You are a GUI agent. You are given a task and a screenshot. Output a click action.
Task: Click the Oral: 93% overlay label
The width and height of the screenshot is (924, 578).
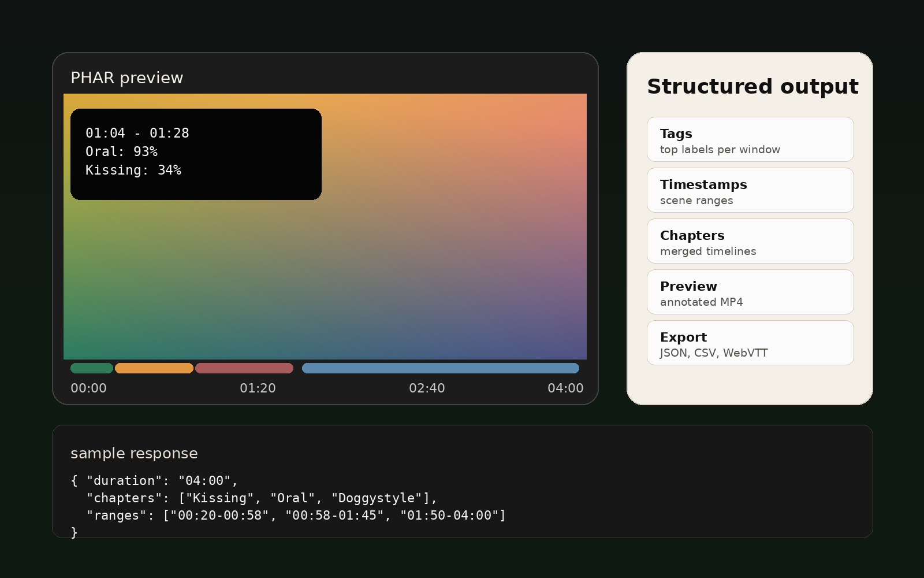pos(121,151)
